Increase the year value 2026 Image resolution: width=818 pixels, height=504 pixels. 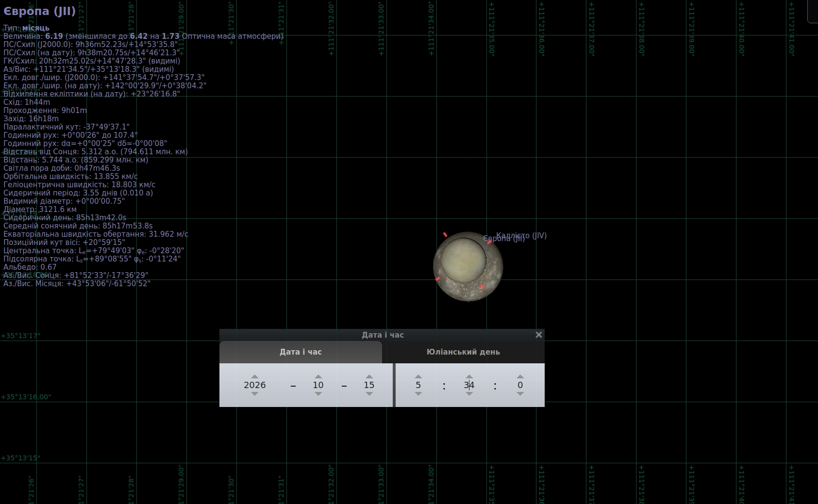tap(254, 376)
